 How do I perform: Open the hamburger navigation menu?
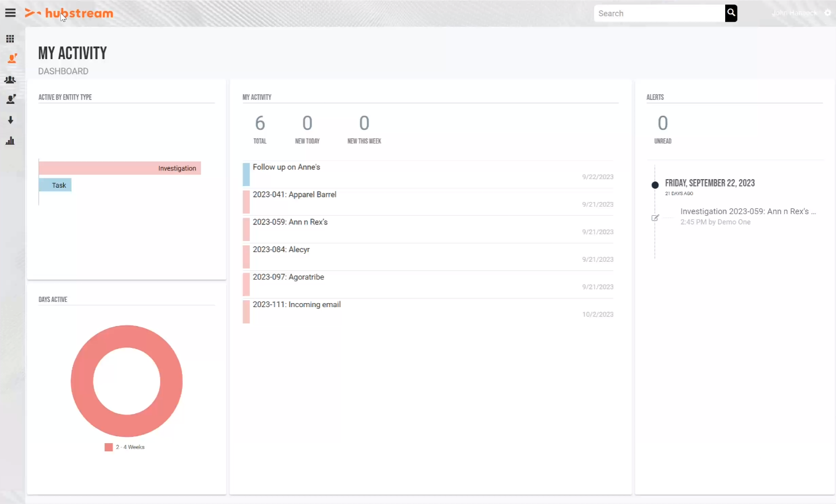click(10, 13)
